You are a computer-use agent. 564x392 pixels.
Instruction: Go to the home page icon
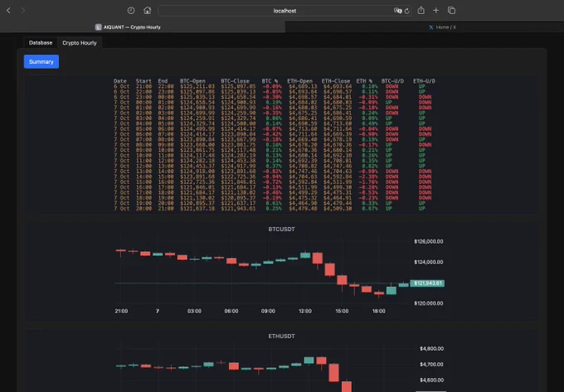tap(147, 11)
